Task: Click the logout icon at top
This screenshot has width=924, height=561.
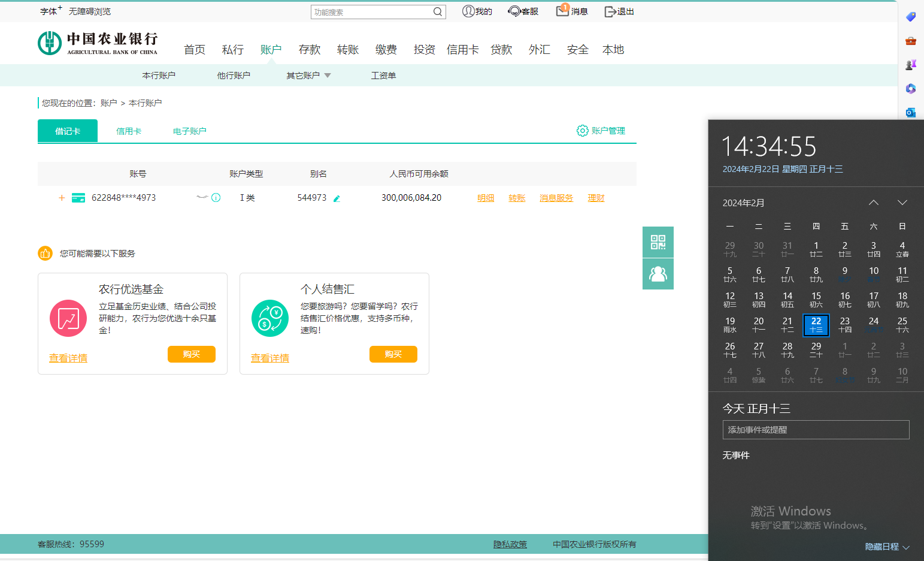Action: pos(610,11)
